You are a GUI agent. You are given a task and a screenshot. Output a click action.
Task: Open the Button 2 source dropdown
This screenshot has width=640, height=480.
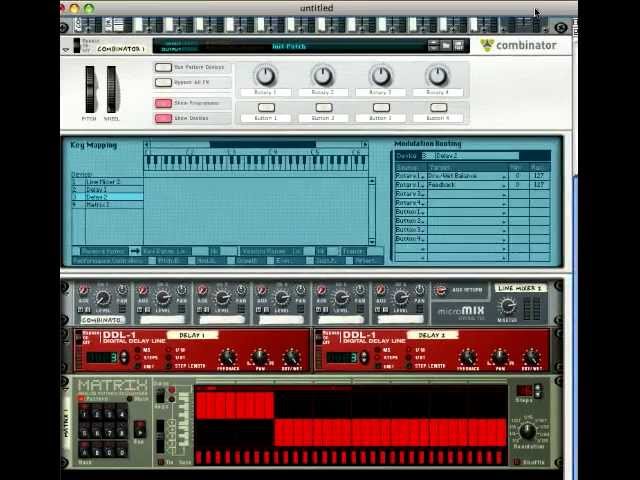410,221
